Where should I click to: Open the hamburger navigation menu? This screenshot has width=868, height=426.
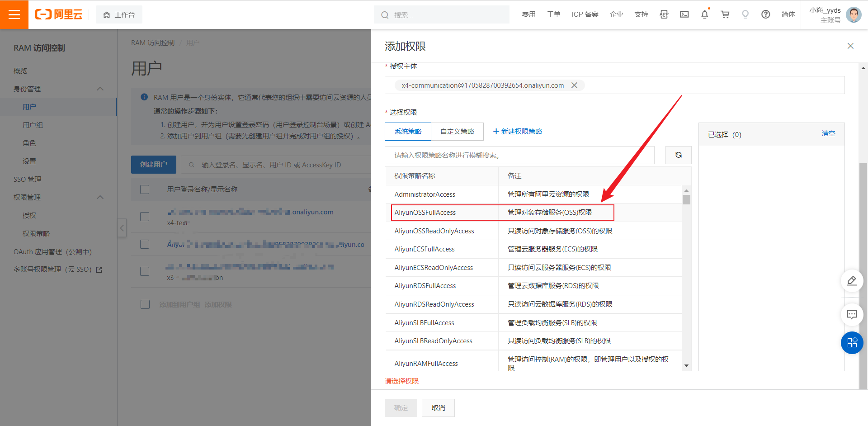coord(14,14)
